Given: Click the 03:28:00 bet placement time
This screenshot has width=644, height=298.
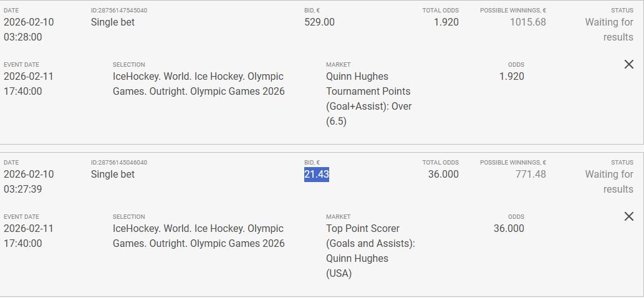Looking at the screenshot, I should (x=23, y=37).
